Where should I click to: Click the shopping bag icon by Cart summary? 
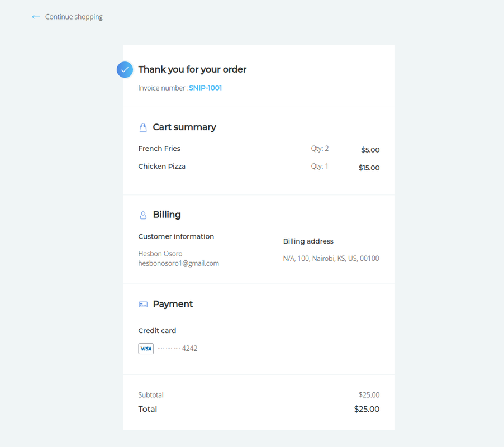pyautogui.click(x=143, y=127)
